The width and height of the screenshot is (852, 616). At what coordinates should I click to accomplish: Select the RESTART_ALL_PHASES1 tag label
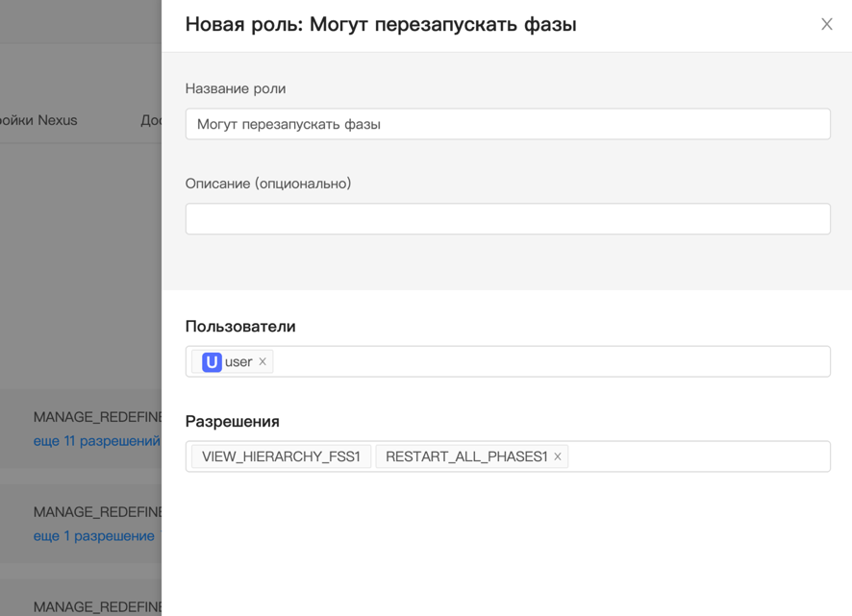[465, 456]
